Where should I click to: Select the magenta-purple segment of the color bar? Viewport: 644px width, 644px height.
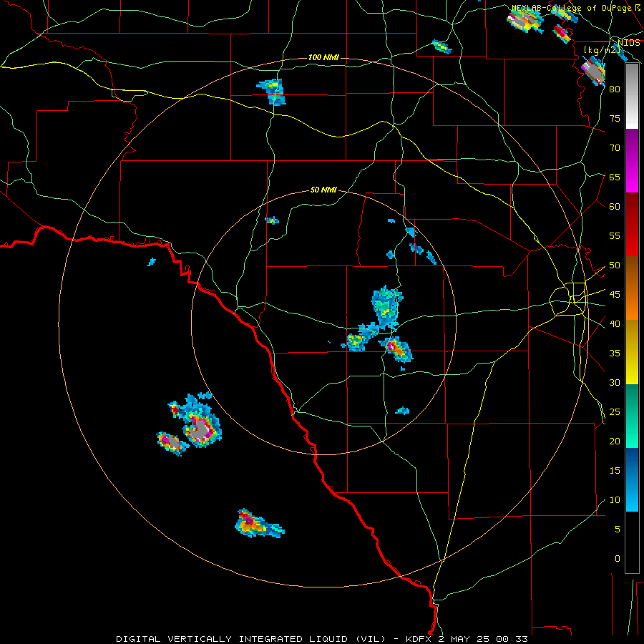632,161
